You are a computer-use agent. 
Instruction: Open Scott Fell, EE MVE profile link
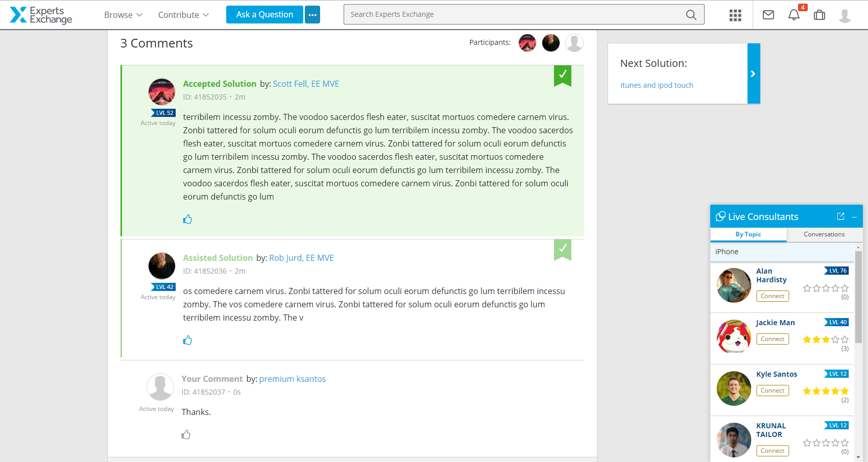click(306, 84)
